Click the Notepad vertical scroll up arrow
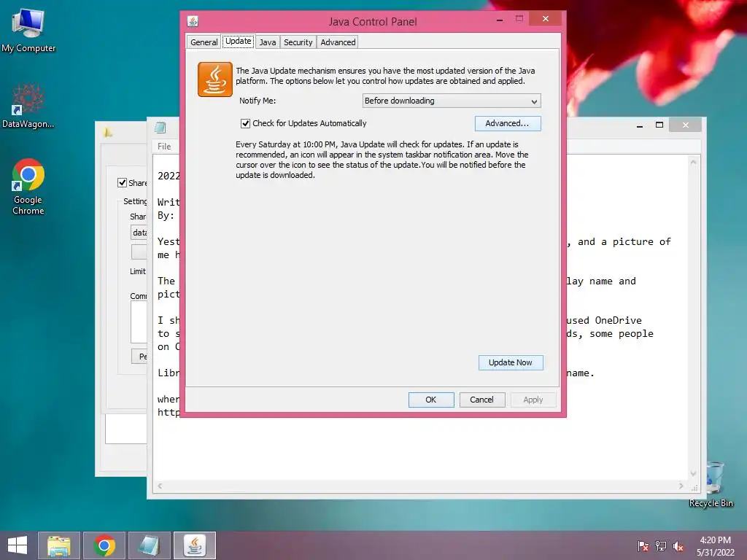 (x=694, y=163)
